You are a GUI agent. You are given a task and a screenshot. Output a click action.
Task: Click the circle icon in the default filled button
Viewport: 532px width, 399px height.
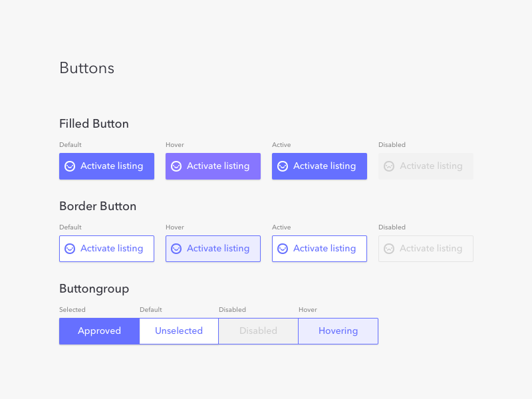[70, 166]
